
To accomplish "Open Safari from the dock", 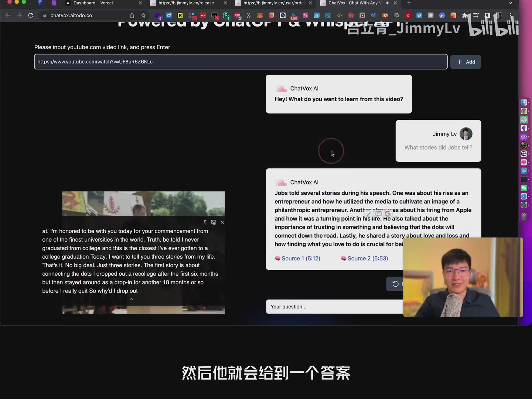I will point(524,196).
